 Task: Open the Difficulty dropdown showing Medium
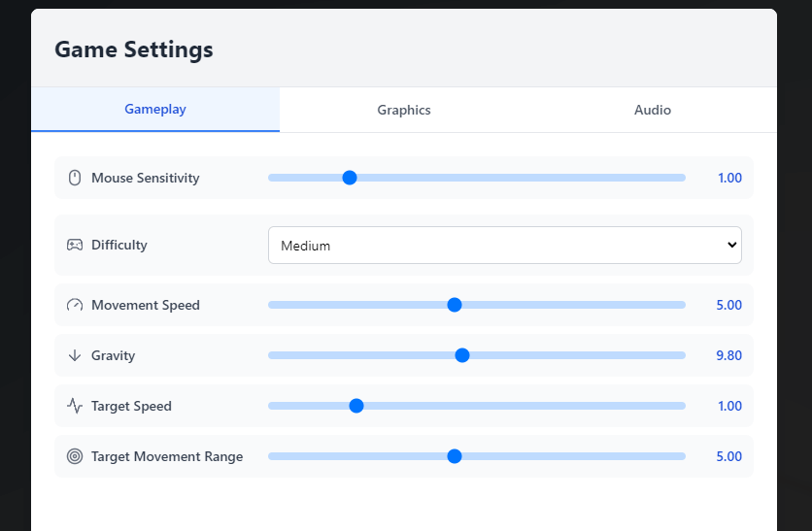504,246
